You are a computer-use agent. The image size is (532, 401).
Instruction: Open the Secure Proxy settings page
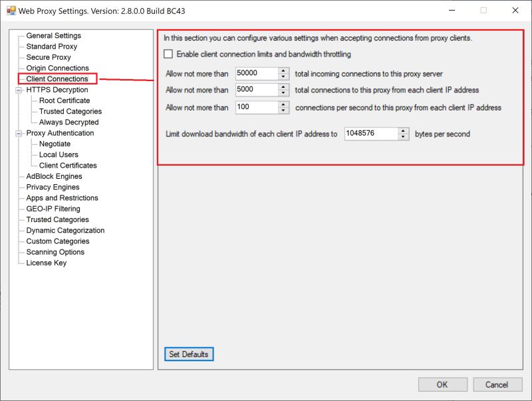tap(48, 57)
